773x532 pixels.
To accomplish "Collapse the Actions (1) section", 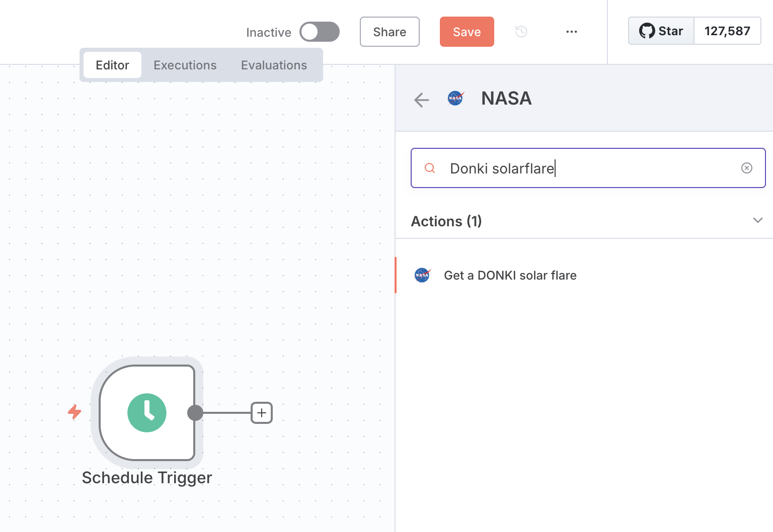I will [758, 221].
